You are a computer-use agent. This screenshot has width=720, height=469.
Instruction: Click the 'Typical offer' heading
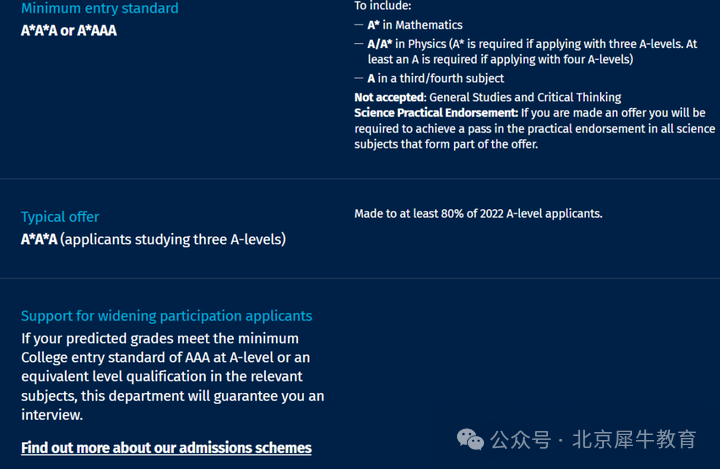60,217
